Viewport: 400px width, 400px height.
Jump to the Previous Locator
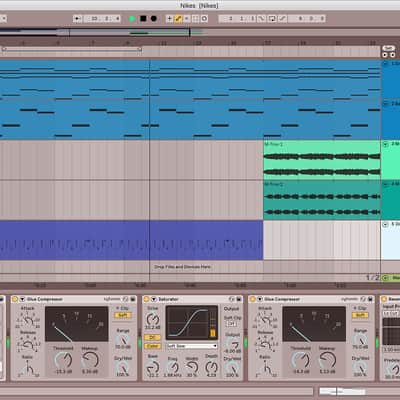coord(385,55)
